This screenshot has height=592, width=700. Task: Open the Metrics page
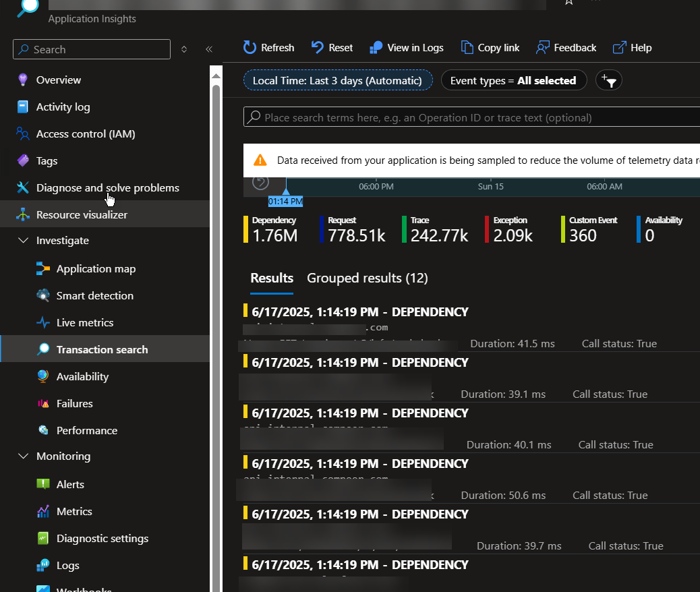tap(74, 512)
